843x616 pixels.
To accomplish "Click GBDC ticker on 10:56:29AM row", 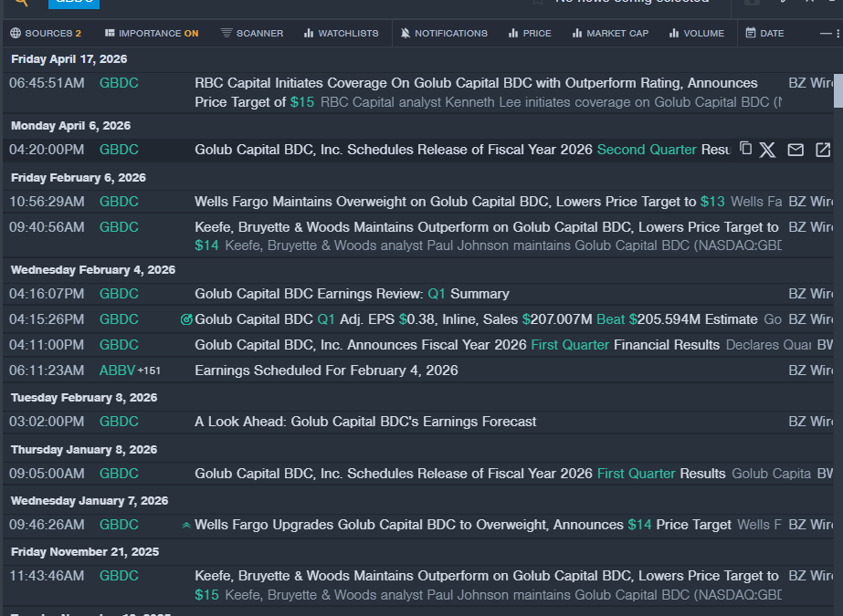I will click(119, 202).
